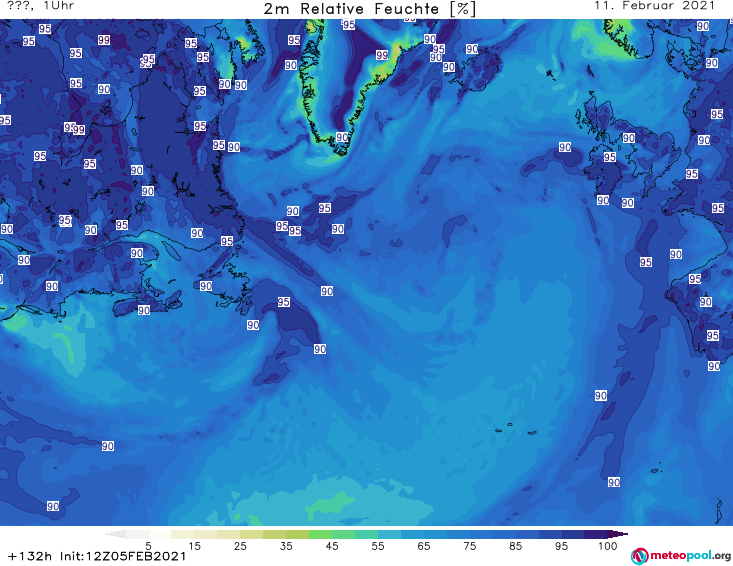
Task: Click the 90 contour label at Greenland's southern tip
Action: [342, 137]
